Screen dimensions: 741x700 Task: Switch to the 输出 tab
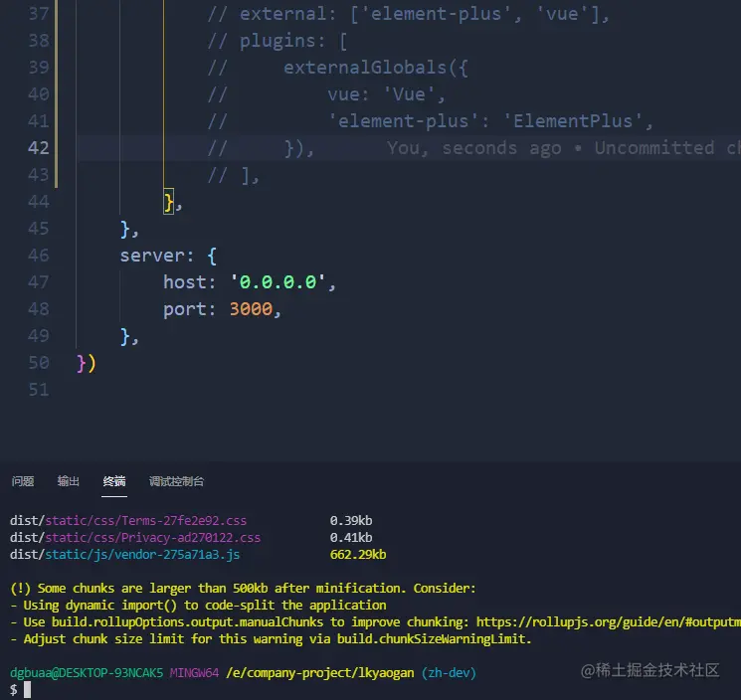(68, 481)
